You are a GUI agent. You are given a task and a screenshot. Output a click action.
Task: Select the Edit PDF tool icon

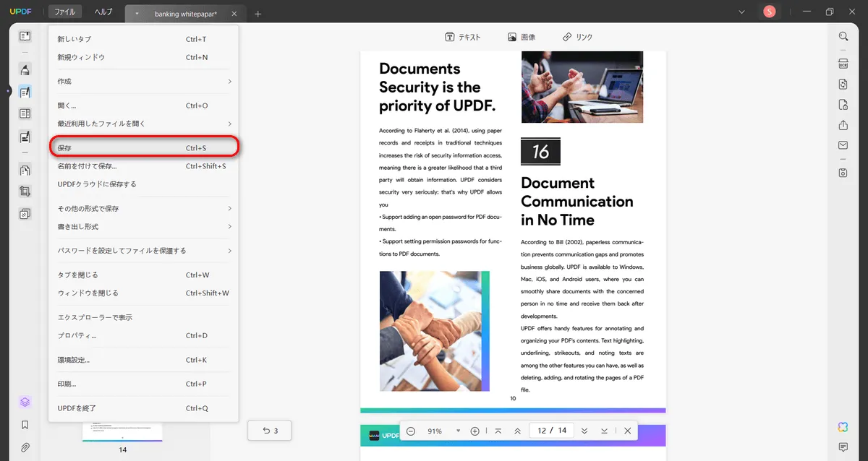[25, 92]
